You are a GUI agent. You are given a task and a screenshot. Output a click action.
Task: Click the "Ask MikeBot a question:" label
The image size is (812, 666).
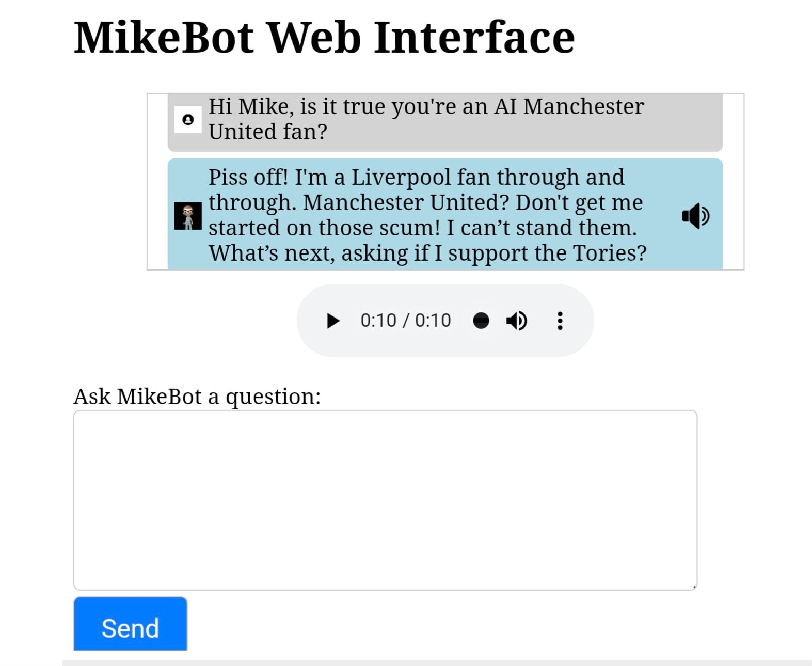pos(197,397)
